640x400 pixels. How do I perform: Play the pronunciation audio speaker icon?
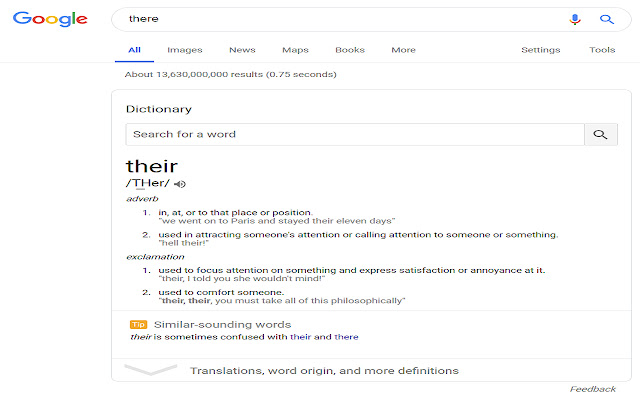click(x=180, y=184)
